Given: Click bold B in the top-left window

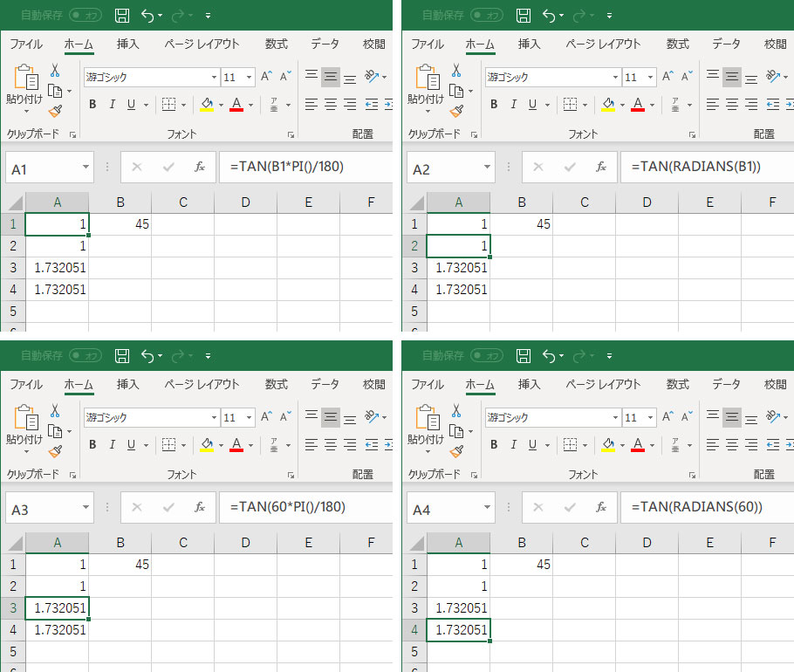Looking at the screenshot, I should [x=92, y=105].
